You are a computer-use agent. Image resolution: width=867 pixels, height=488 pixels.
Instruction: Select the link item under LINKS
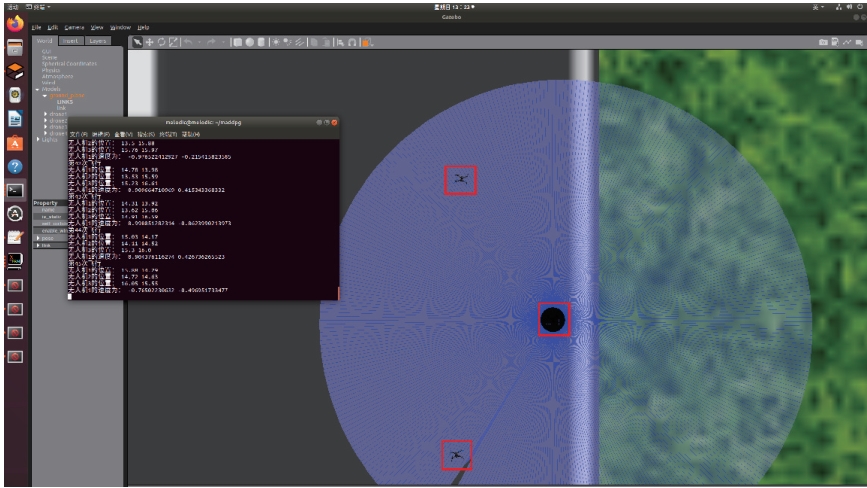pyautogui.click(x=61, y=108)
